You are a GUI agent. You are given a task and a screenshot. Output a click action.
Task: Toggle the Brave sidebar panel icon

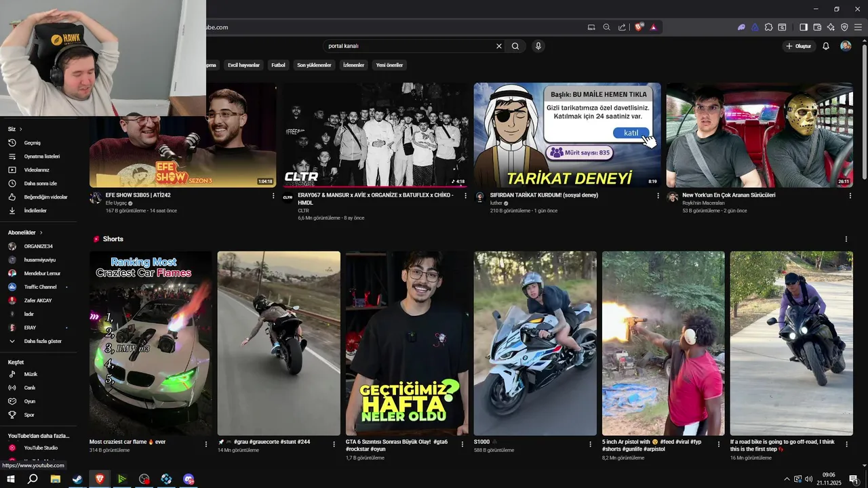pyautogui.click(x=804, y=27)
